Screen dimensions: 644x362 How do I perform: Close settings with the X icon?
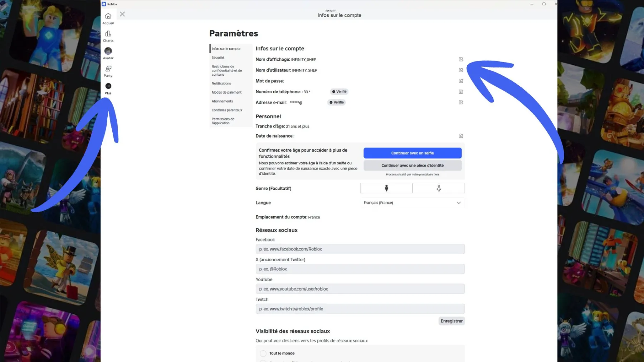point(122,14)
